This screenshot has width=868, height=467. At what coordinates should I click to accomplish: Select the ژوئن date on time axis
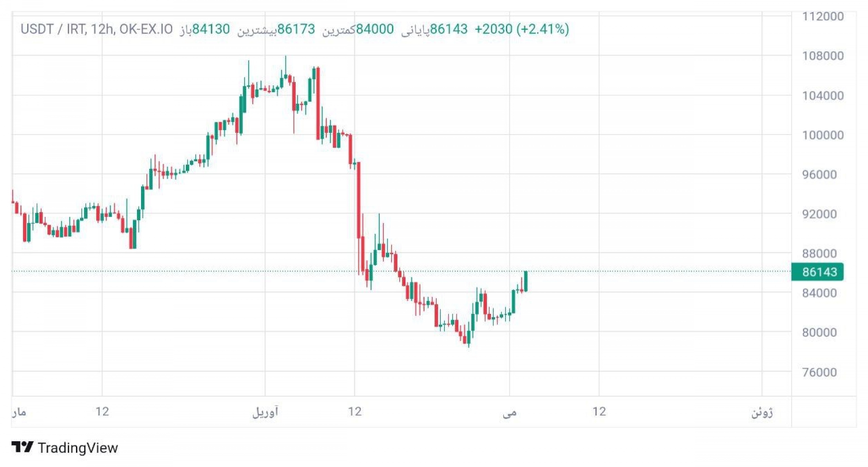tap(762, 412)
